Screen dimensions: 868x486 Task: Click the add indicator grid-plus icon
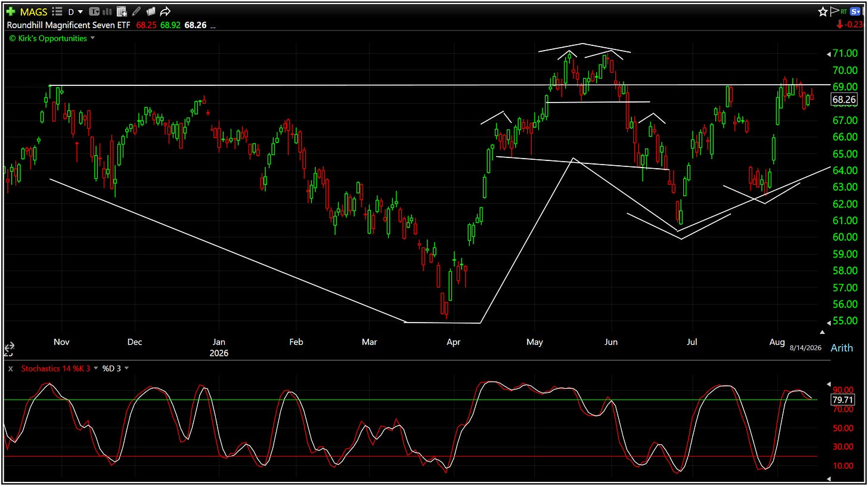[122, 11]
